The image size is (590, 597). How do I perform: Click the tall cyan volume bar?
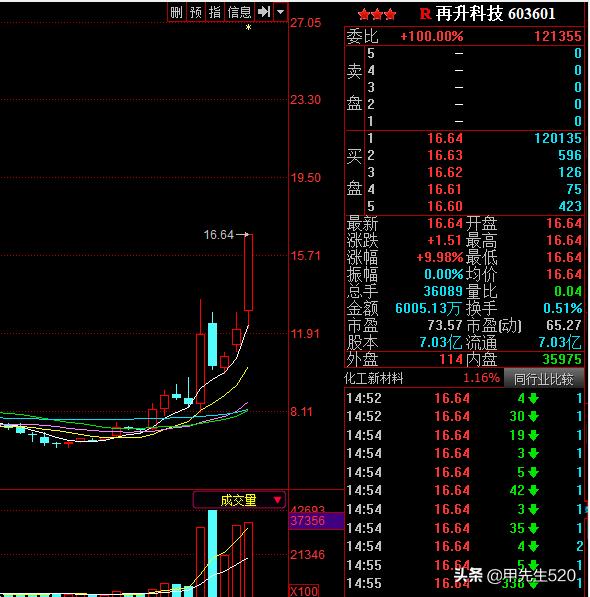[x=213, y=553]
